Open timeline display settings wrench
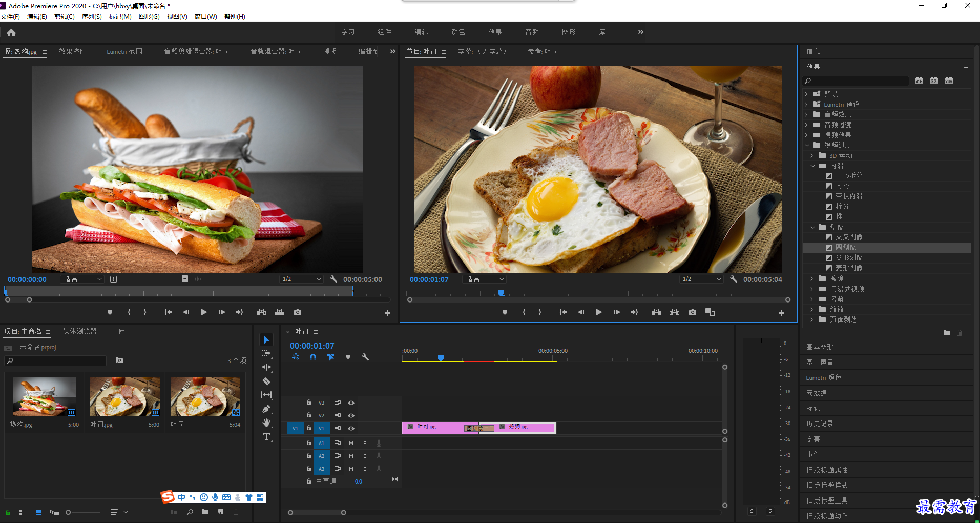 (365, 357)
